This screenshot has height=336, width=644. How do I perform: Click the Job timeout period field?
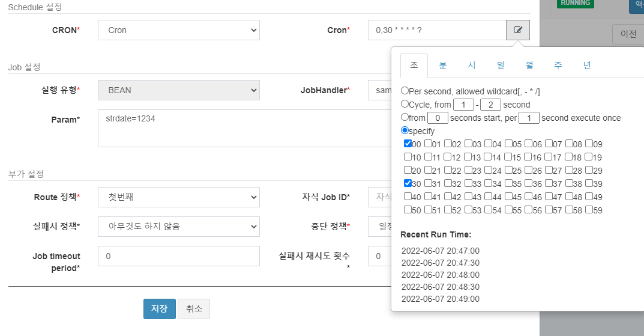pos(179,256)
